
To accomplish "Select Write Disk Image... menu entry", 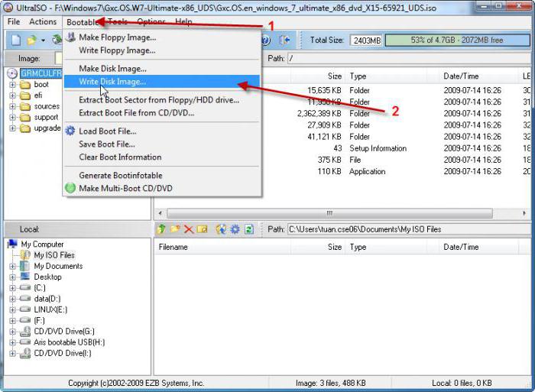I will click(162, 82).
